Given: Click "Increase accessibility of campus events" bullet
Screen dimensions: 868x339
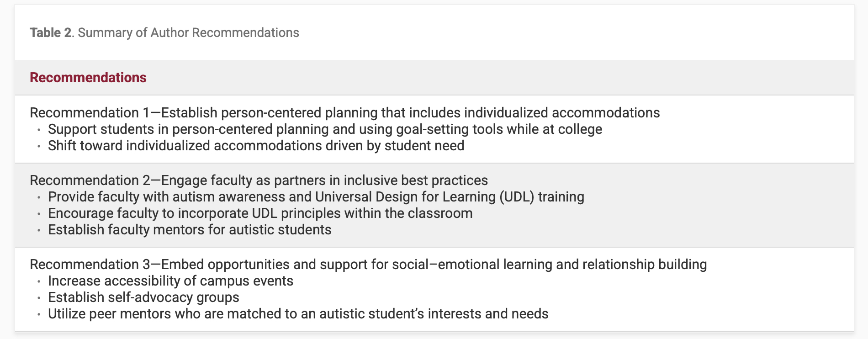Looking at the screenshot, I should click(x=170, y=281).
